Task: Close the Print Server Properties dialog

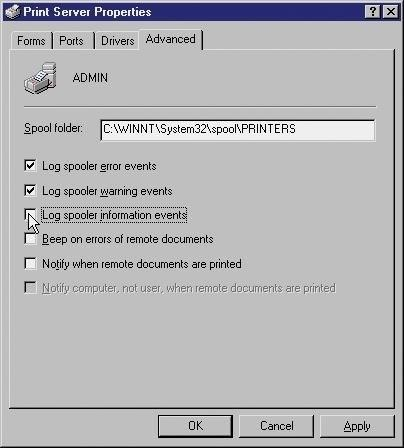Action: tap(391, 12)
